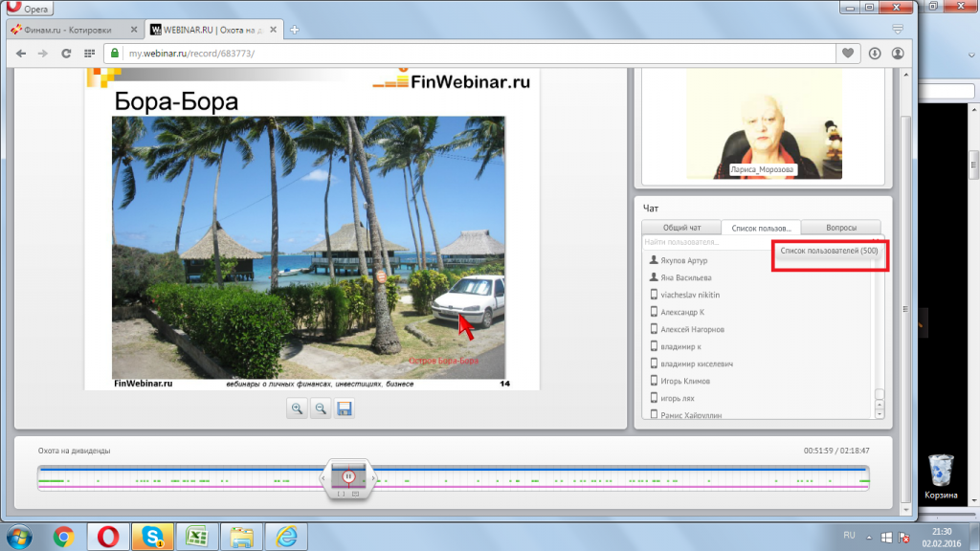Open the Opera downloads panel

click(x=874, y=54)
